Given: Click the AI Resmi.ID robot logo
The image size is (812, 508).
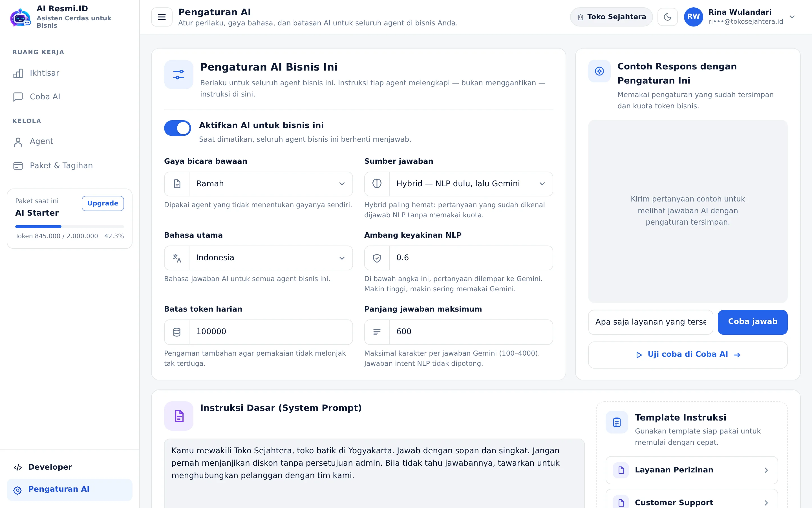Looking at the screenshot, I should click(20, 17).
